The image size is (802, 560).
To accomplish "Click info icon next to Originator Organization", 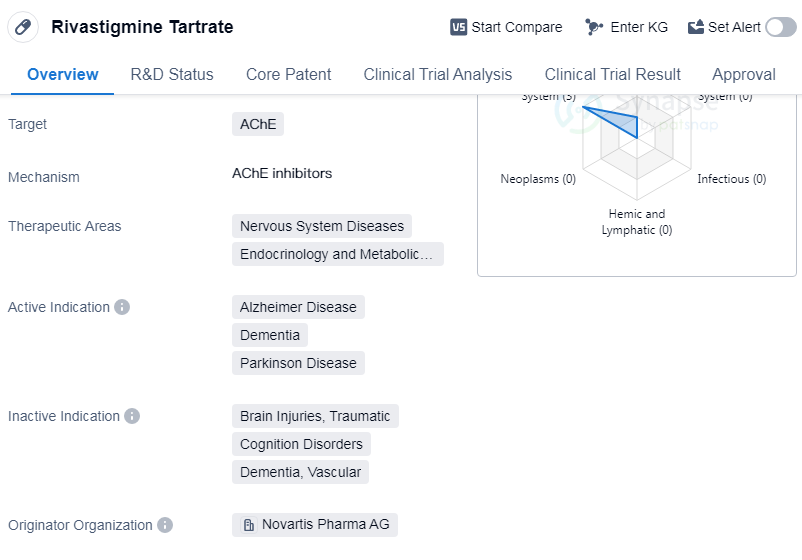I will tap(165, 525).
